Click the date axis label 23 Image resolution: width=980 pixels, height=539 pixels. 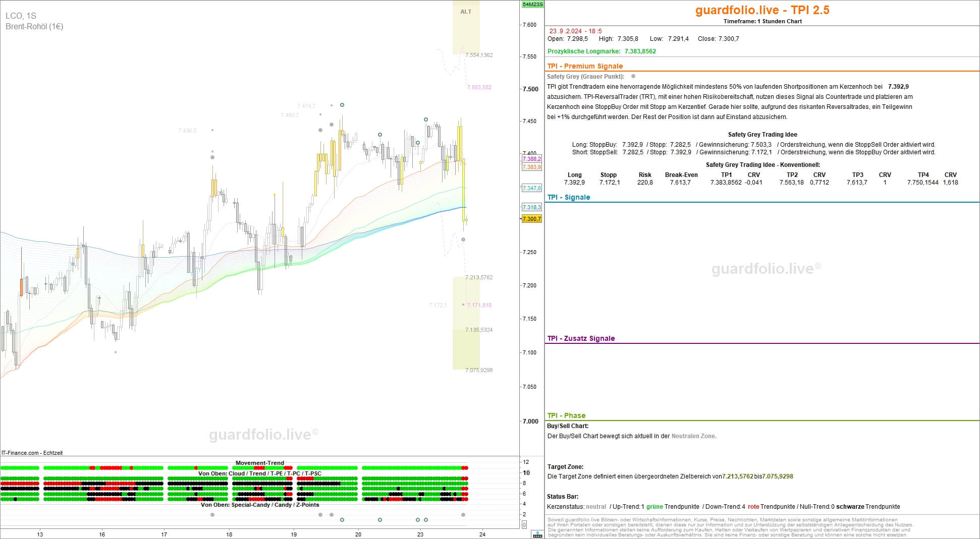(420, 534)
